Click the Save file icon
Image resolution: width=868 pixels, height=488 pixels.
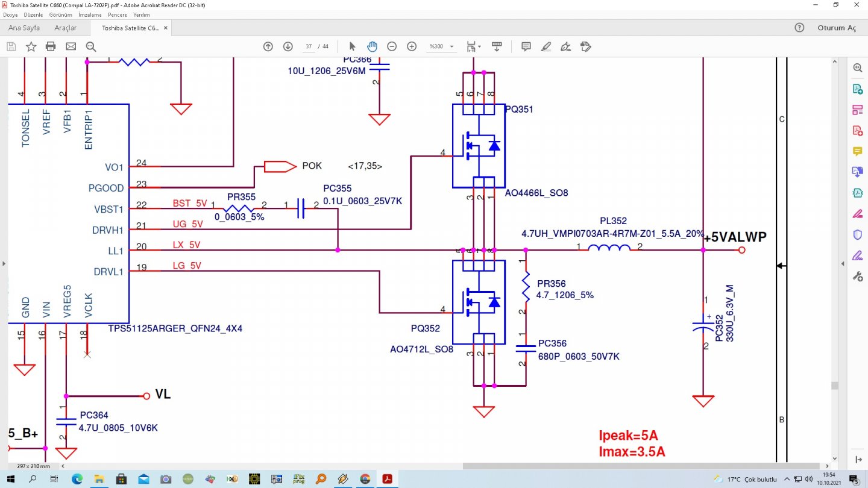(11, 46)
